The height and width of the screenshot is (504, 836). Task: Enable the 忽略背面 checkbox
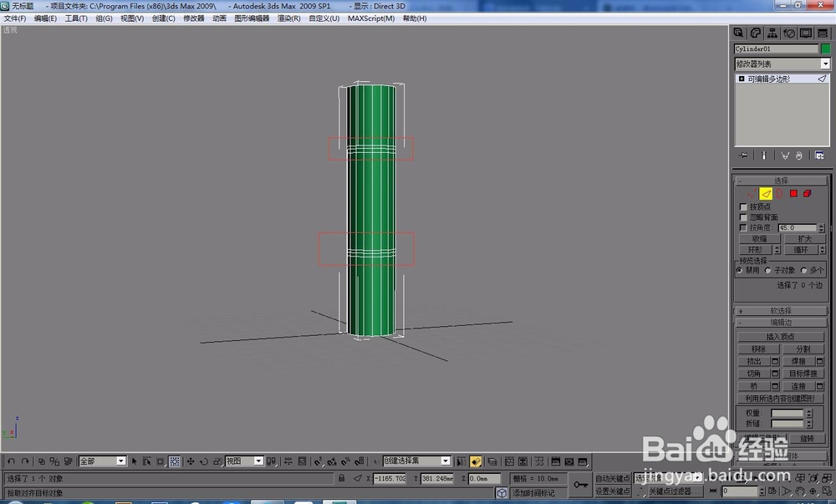pyautogui.click(x=743, y=217)
